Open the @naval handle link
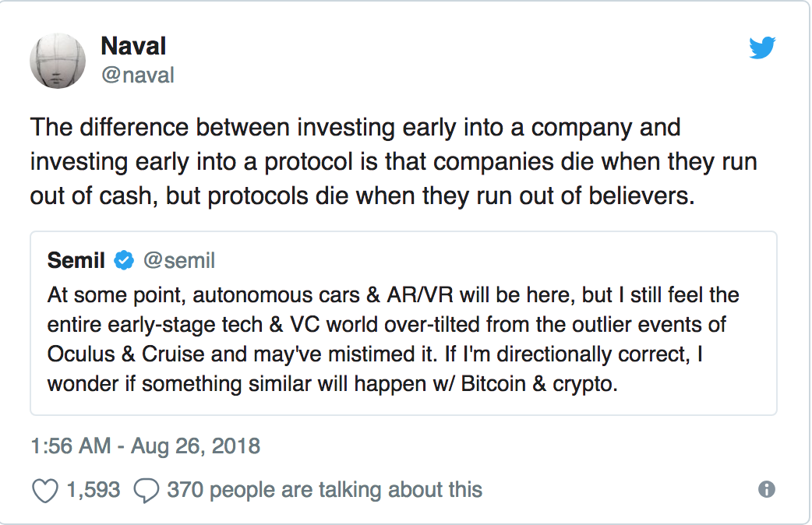Image resolution: width=812 pixels, height=525 pixels. 137,75
